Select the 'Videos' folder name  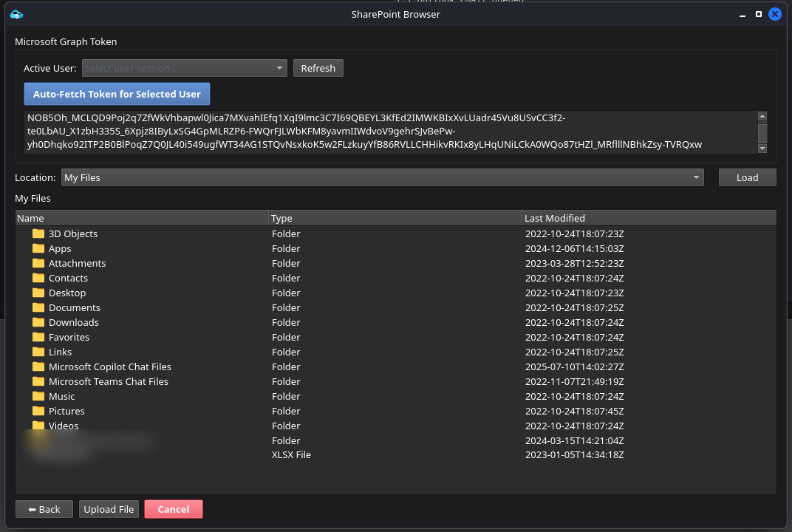[64, 426]
